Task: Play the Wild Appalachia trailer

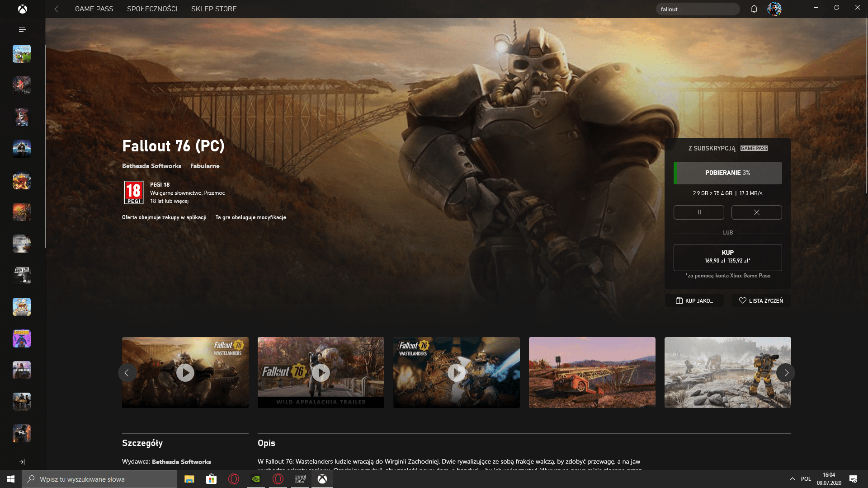Action: click(x=321, y=373)
